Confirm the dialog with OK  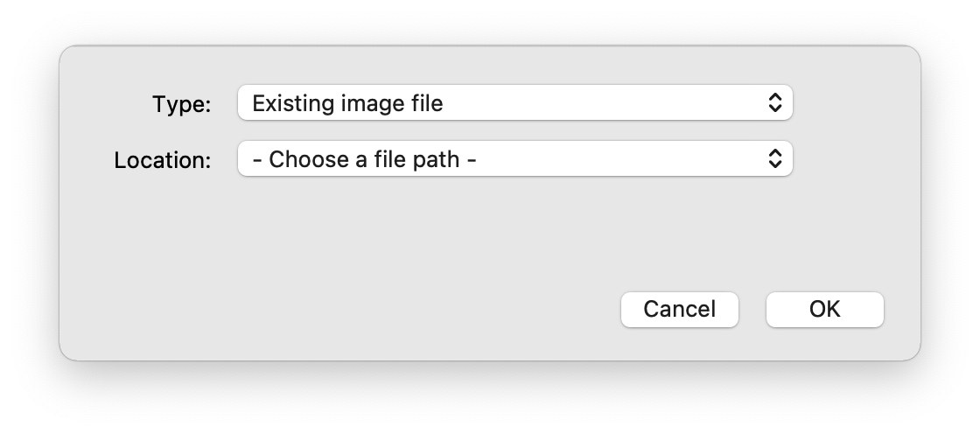(x=824, y=309)
